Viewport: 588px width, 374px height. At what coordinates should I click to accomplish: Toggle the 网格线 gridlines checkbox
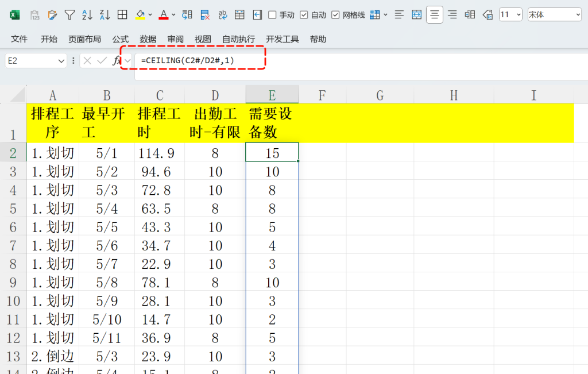coord(335,15)
